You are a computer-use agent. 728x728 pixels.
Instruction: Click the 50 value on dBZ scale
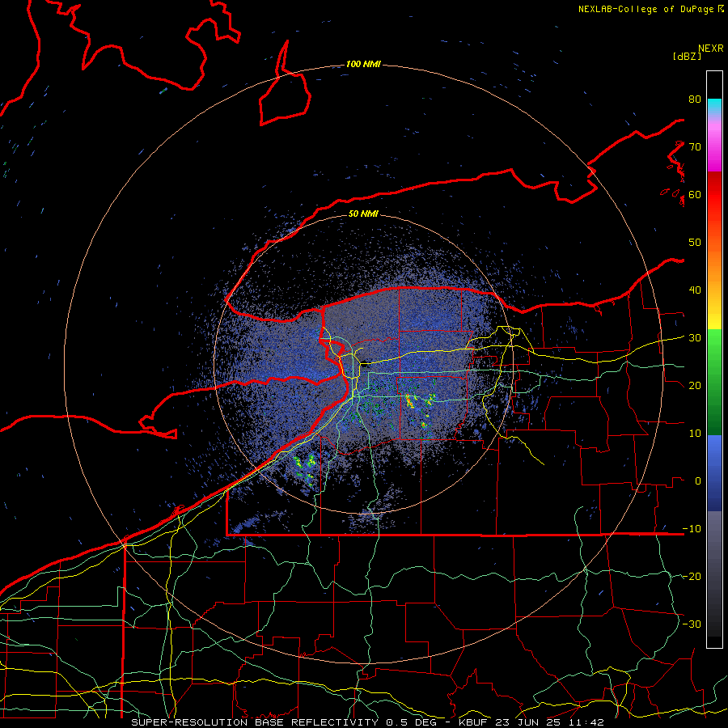[x=695, y=243]
